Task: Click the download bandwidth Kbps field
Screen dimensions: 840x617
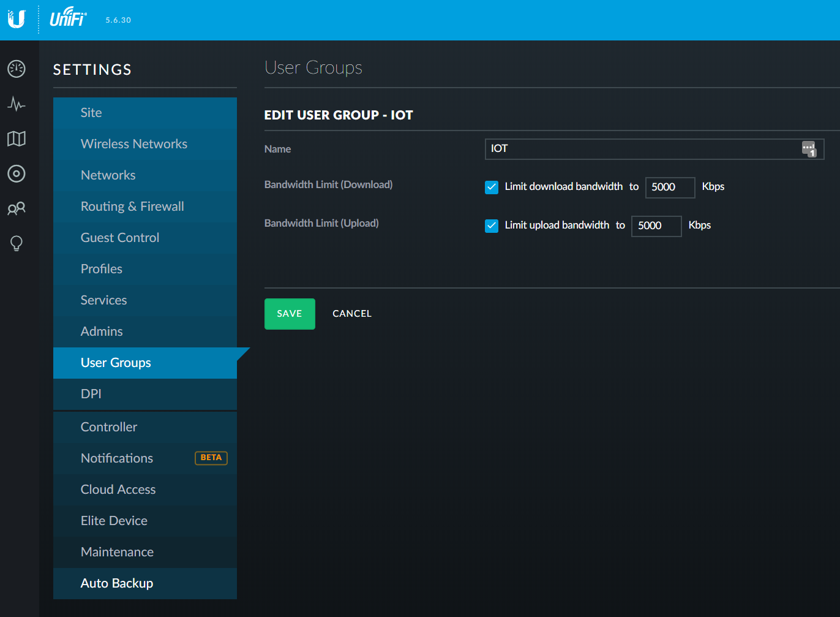Action: click(x=670, y=187)
